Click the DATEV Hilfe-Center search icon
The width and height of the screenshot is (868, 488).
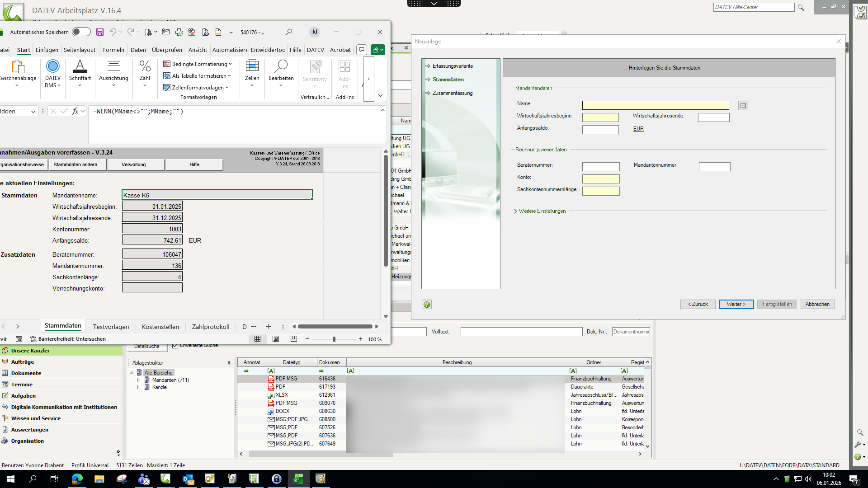coord(801,8)
